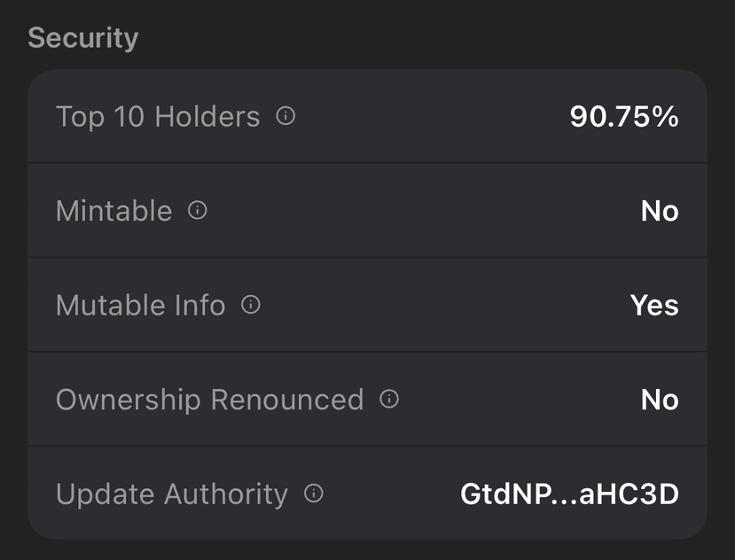Click empty space in the Top 10 Holders row
This screenshot has height=560, width=735.
(x=426, y=117)
